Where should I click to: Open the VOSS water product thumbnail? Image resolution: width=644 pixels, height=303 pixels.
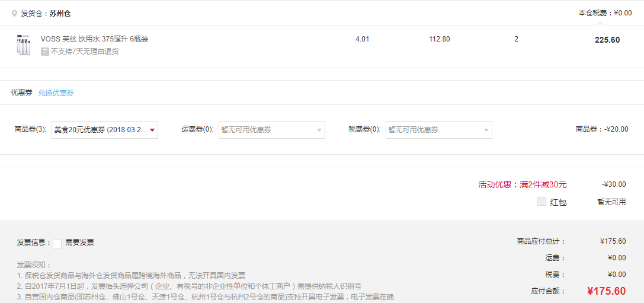pyautogui.click(x=24, y=45)
